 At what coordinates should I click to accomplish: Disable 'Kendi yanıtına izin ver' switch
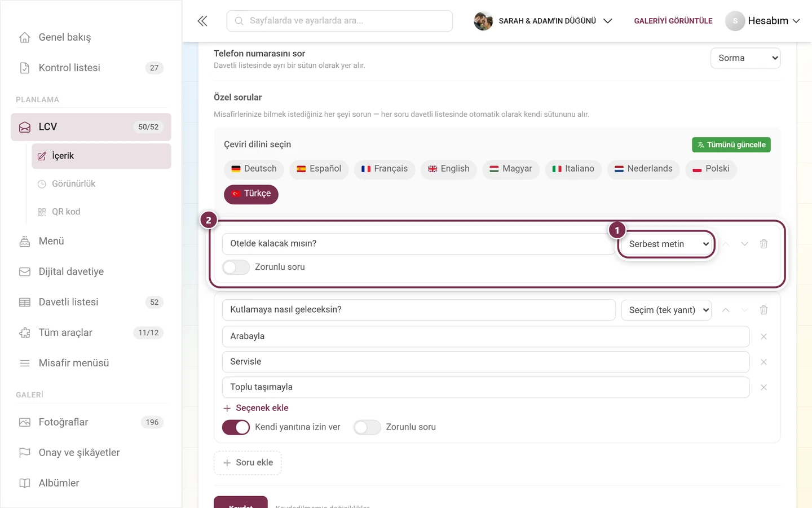[236, 427]
